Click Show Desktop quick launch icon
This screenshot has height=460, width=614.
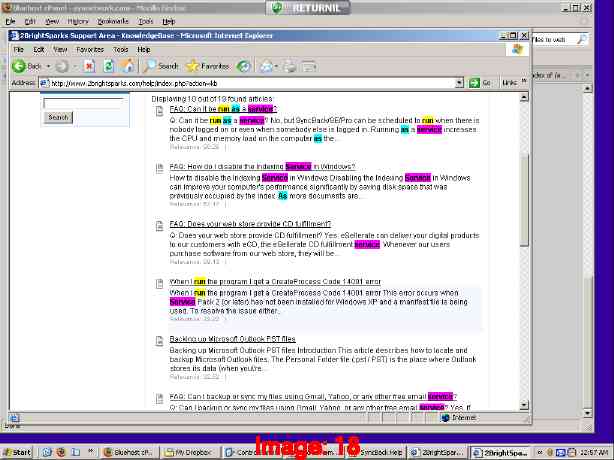click(76, 452)
